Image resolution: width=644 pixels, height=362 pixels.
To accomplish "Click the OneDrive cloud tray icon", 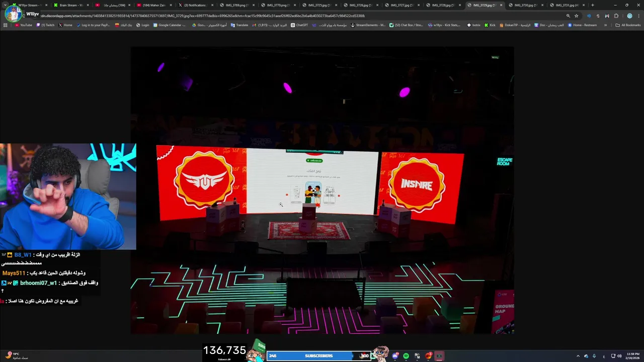I will pos(586,356).
